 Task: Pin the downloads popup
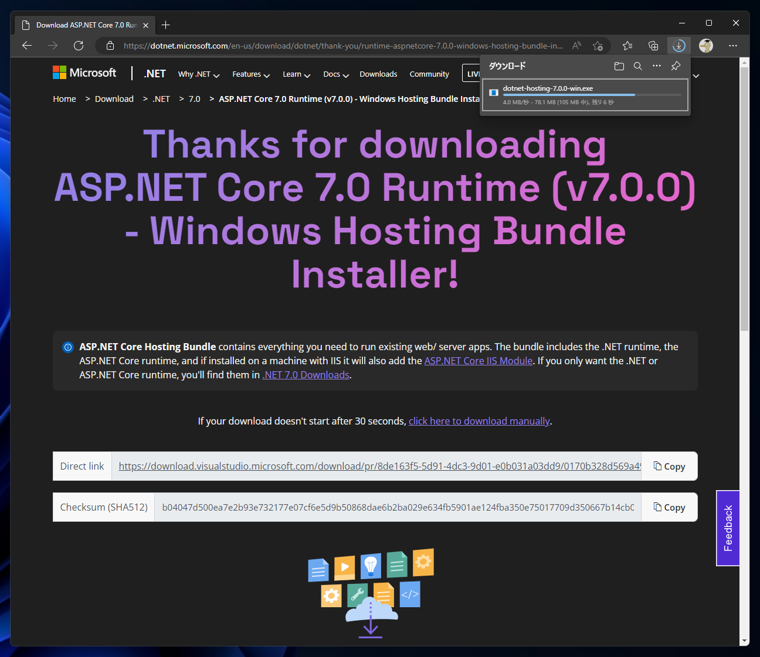tap(676, 66)
